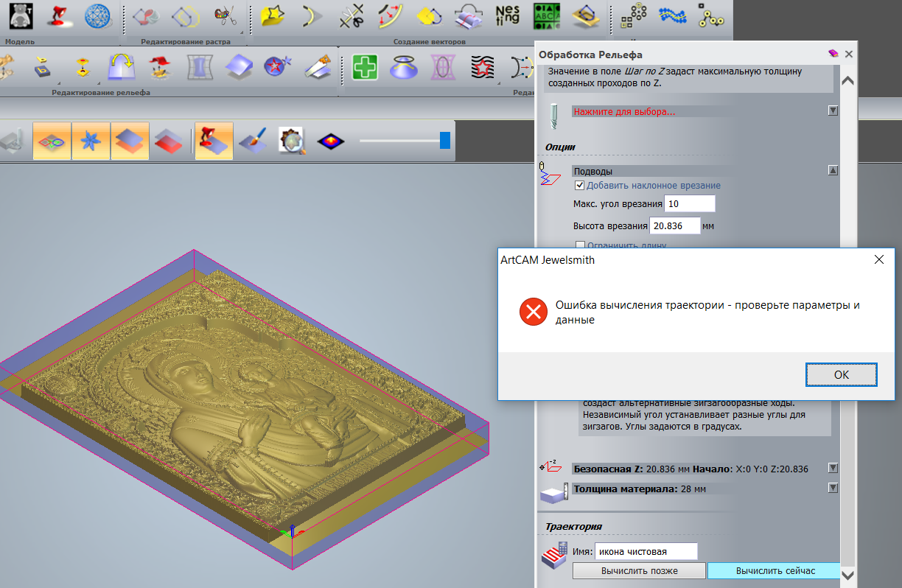Screen dimensions: 902x588
Task: Click the 'Макс. угол врезания' input field
Action: click(x=690, y=203)
